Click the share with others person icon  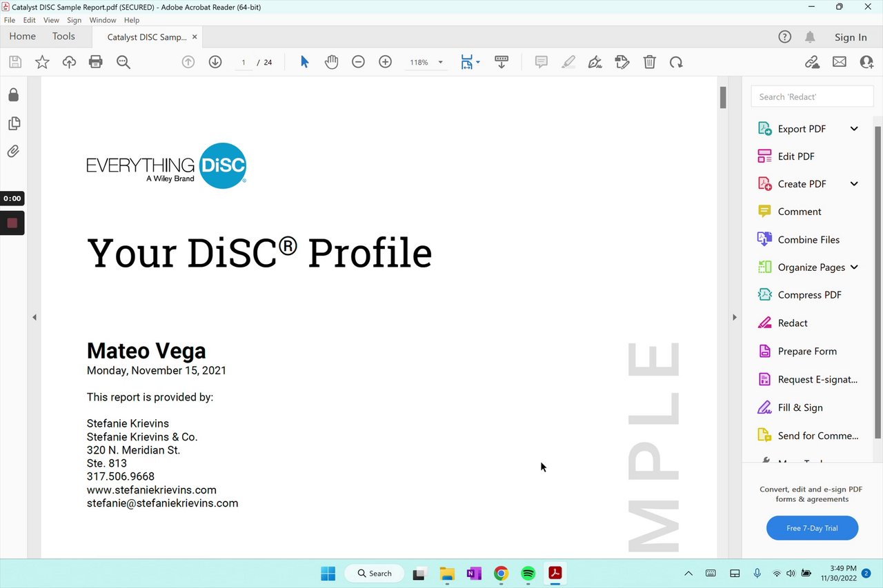(x=866, y=62)
